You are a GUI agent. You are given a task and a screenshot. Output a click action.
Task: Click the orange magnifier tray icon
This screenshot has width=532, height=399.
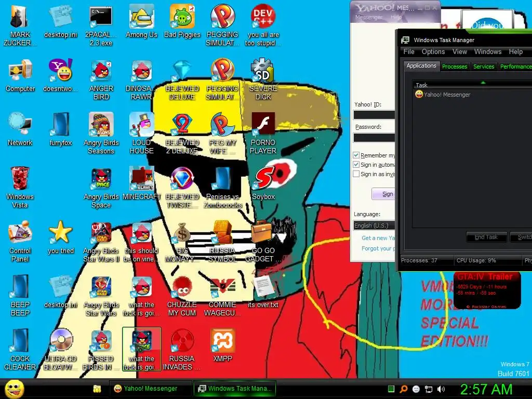click(x=404, y=389)
